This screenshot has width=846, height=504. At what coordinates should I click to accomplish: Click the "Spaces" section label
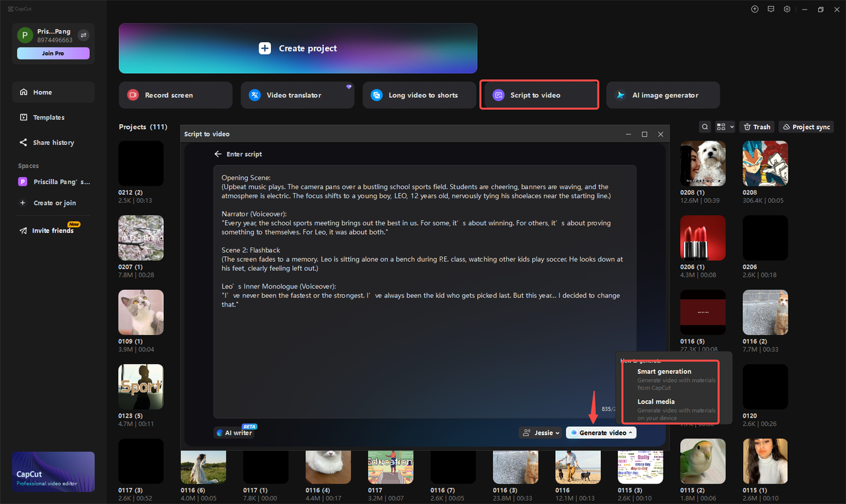[28, 166]
